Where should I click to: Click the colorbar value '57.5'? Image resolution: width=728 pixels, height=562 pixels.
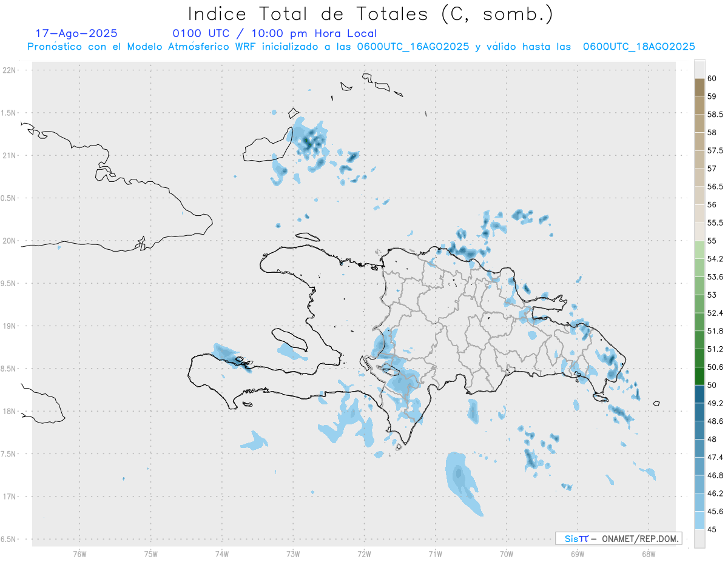click(715, 150)
